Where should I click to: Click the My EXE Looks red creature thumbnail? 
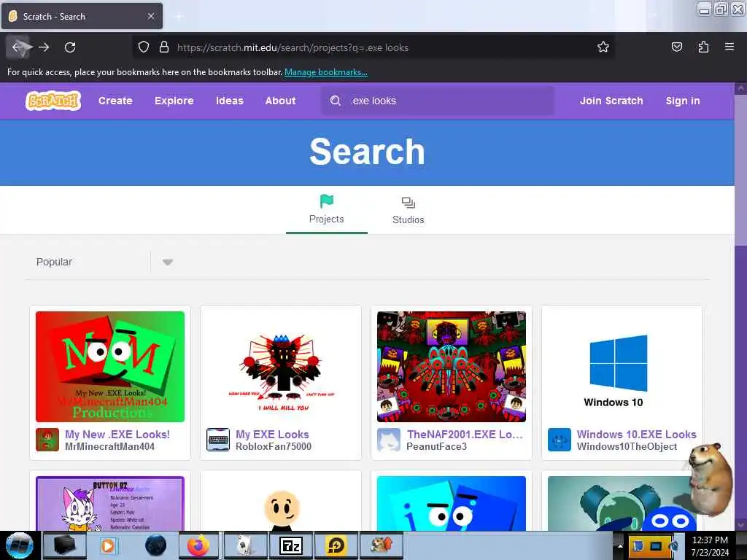click(281, 367)
